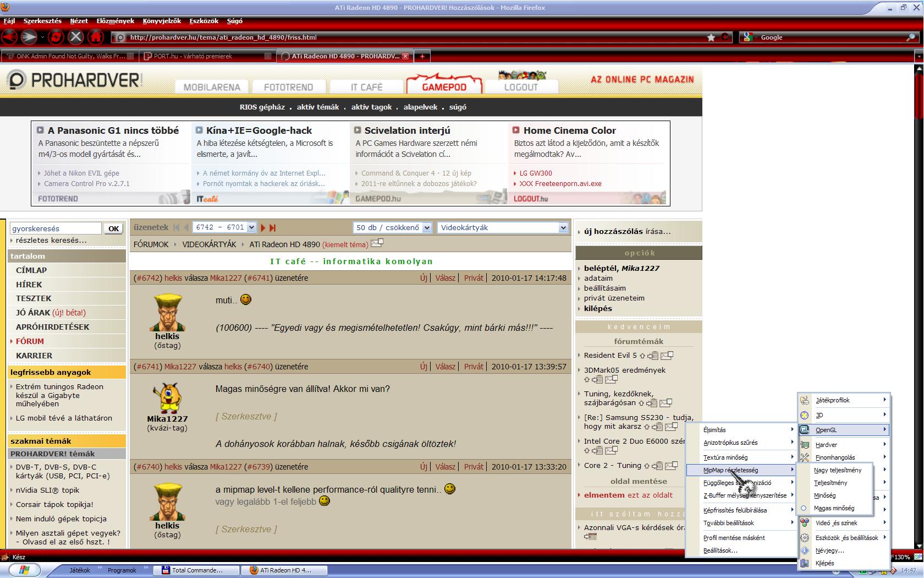This screenshot has width=924, height=578.
Task: Open the új hozzászólás írása link
Action: 627,231
